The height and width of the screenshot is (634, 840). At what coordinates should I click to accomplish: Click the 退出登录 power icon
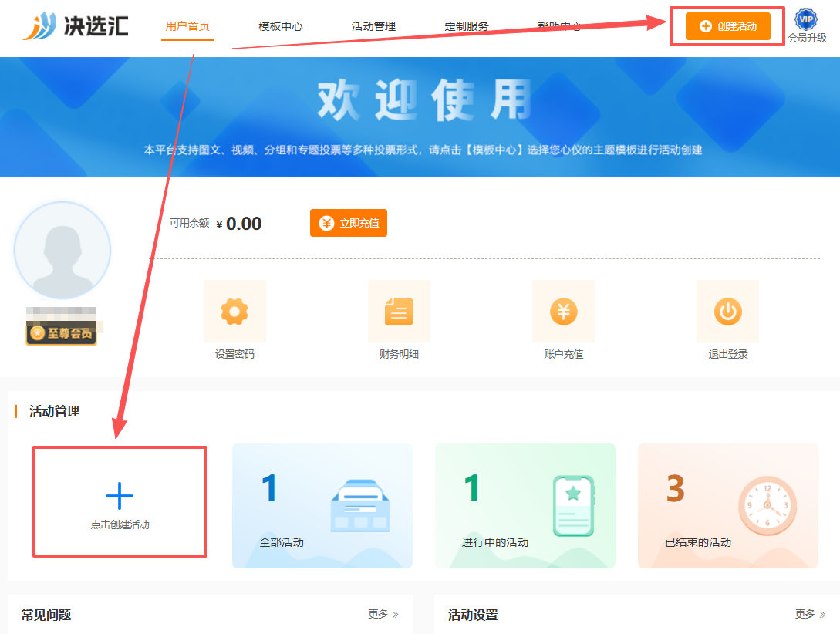pos(727,311)
